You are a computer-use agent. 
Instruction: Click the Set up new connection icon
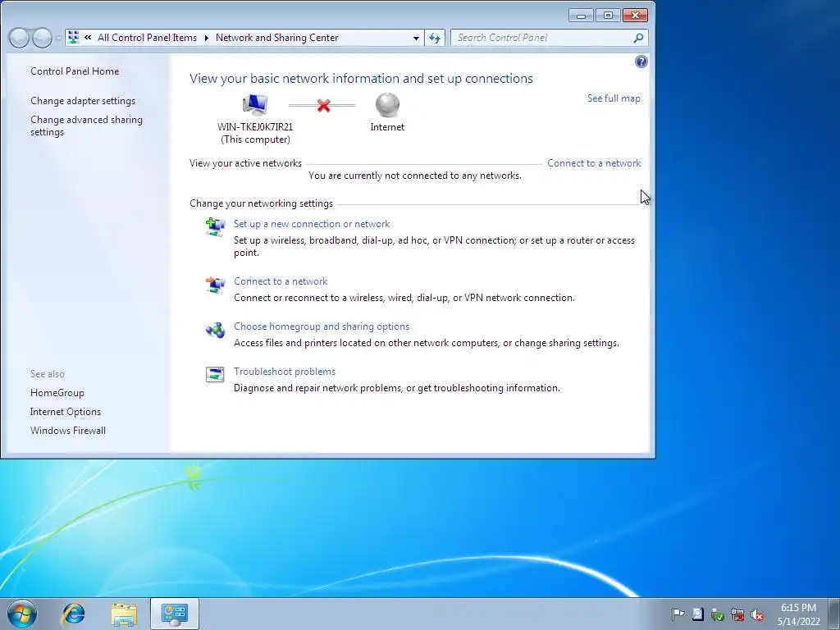click(x=216, y=226)
